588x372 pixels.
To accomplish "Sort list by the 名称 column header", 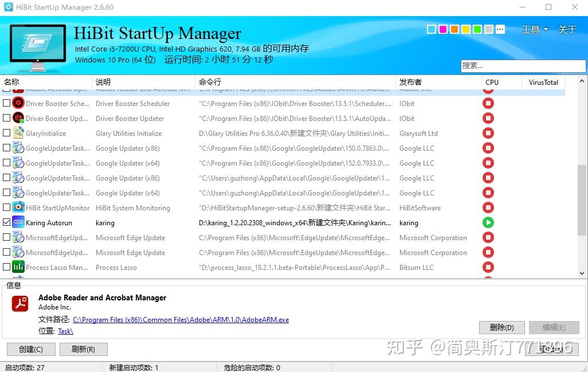I will tap(46, 82).
